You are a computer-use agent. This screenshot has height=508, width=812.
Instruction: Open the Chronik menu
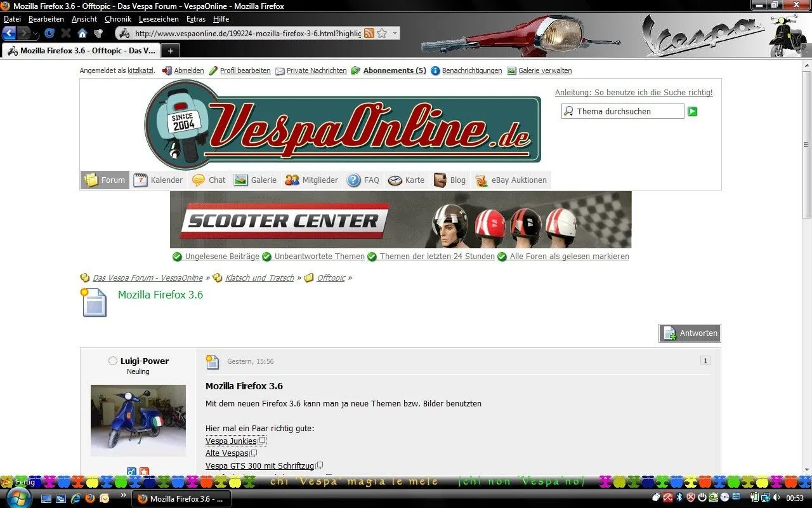(118, 19)
